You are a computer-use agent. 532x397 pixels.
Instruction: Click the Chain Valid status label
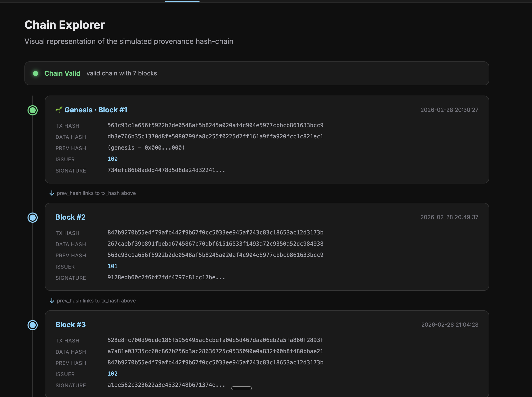[62, 73]
